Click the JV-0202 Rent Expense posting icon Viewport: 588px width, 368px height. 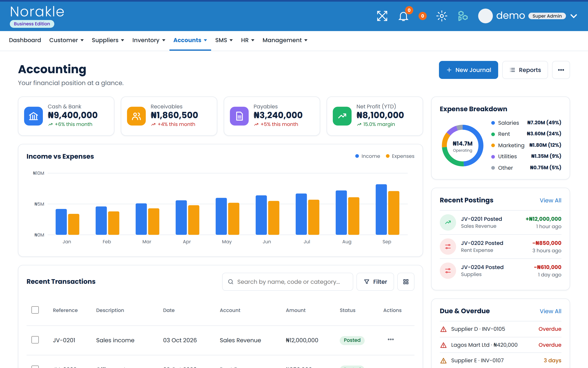click(448, 247)
